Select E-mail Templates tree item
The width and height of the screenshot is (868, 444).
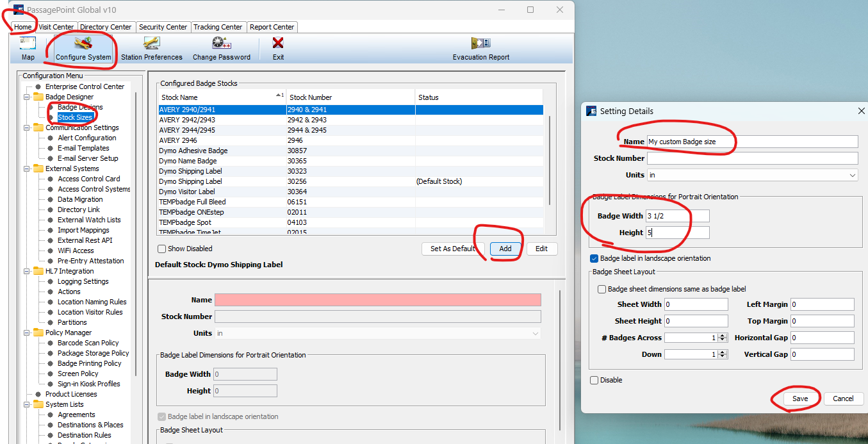pos(83,148)
